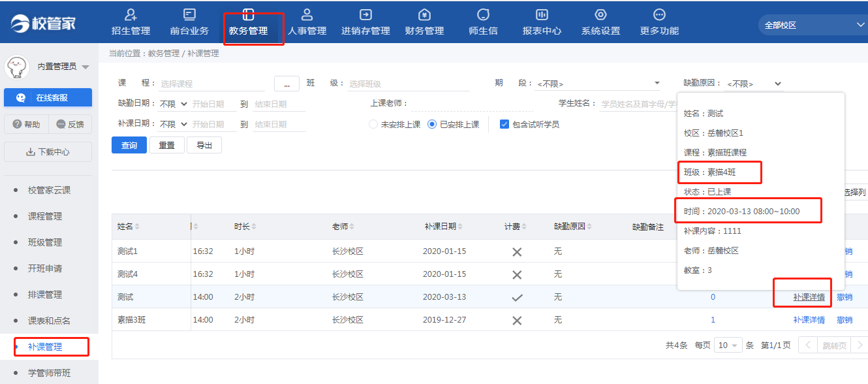Sort by the 缺勤原因 column header
The image size is (868, 384).
(x=574, y=227)
